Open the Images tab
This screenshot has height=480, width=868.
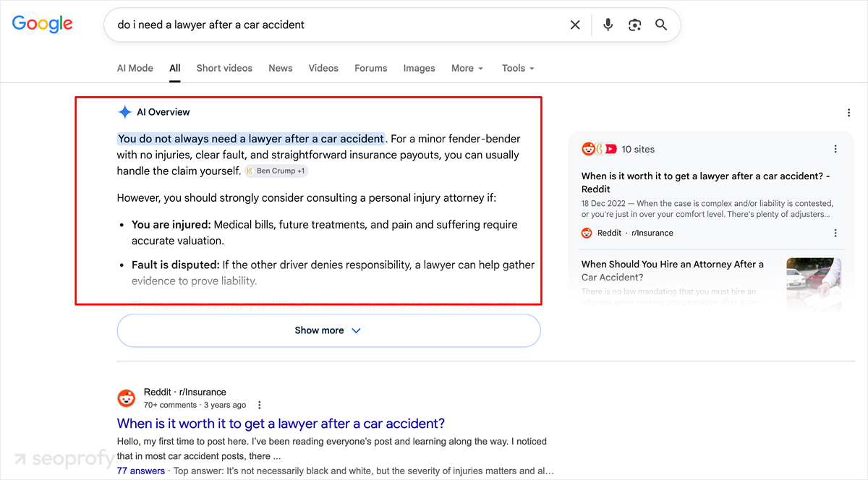pyautogui.click(x=420, y=68)
